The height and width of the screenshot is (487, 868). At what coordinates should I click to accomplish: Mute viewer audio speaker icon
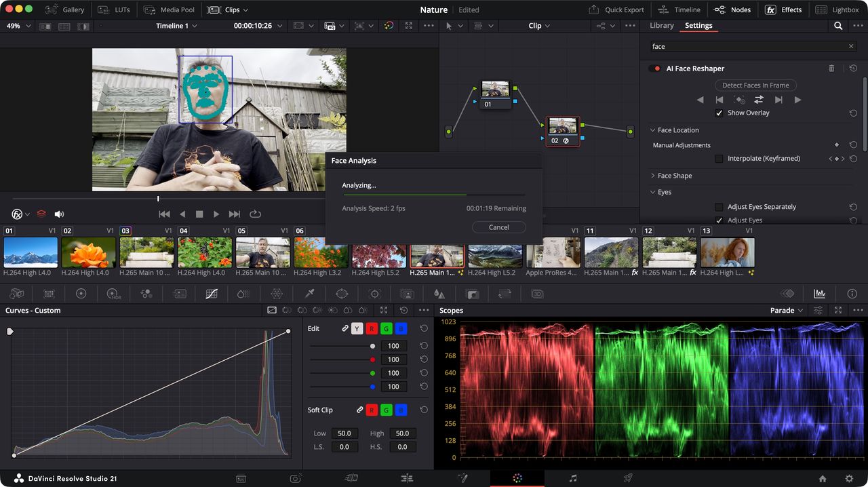coord(59,214)
